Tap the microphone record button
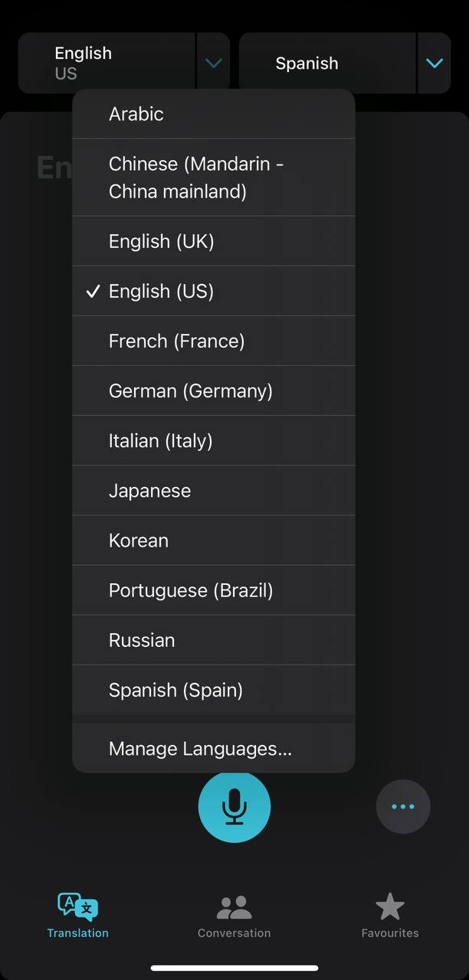Screen dimensions: 469x980 click(x=235, y=806)
